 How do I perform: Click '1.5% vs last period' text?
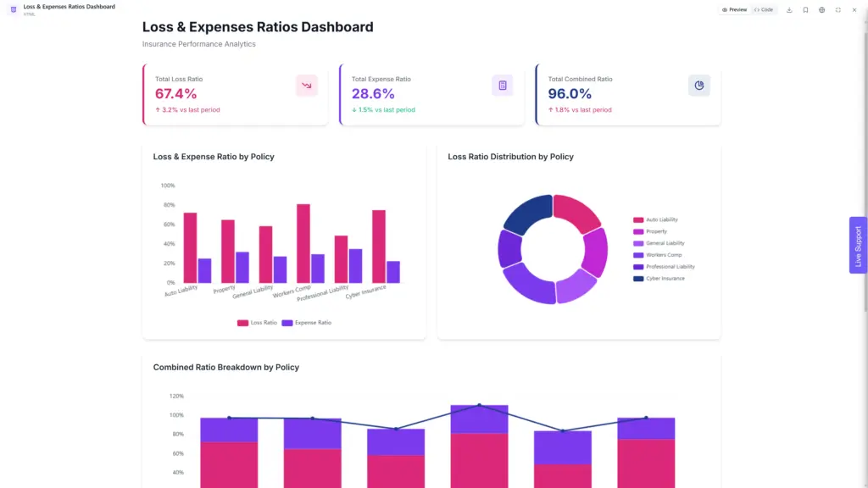[x=387, y=109]
